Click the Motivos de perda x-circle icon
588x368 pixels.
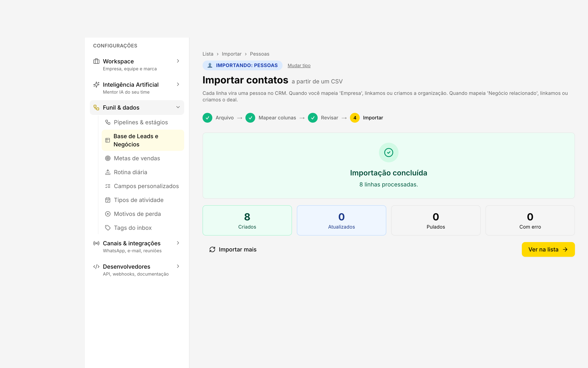coord(108,214)
